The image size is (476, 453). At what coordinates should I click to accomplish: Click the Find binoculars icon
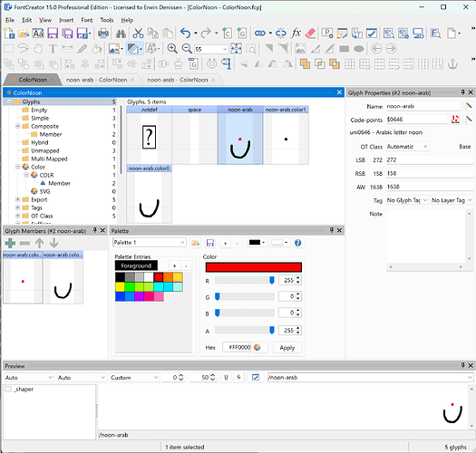(x=121, y=34)
